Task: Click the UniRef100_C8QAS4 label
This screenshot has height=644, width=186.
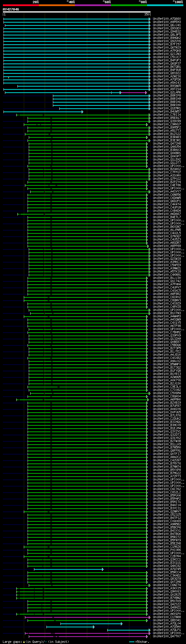Action: coord(167,396)
